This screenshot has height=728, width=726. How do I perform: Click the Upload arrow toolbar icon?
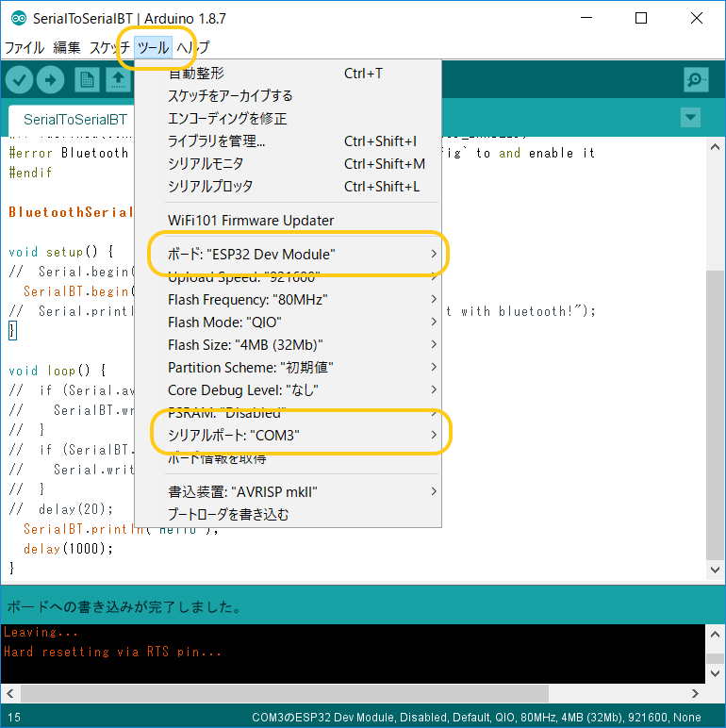51,80
